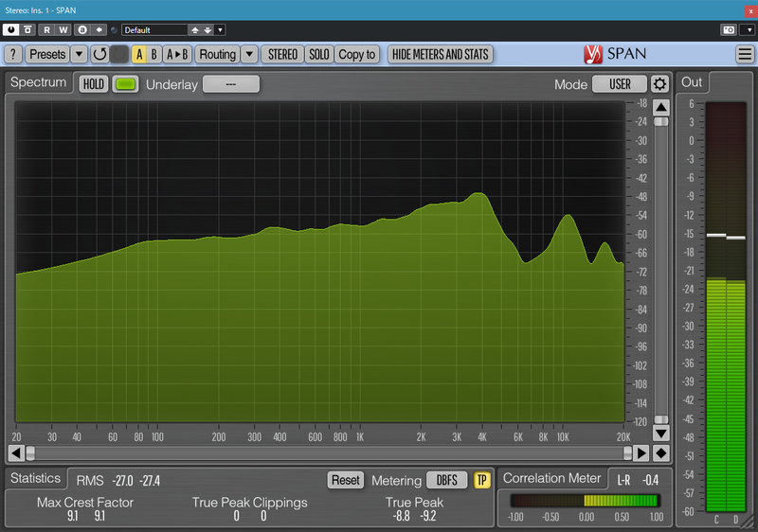758x532 pixels.
Task: Click HIDE METERS AND STATS
Action: 441,54
